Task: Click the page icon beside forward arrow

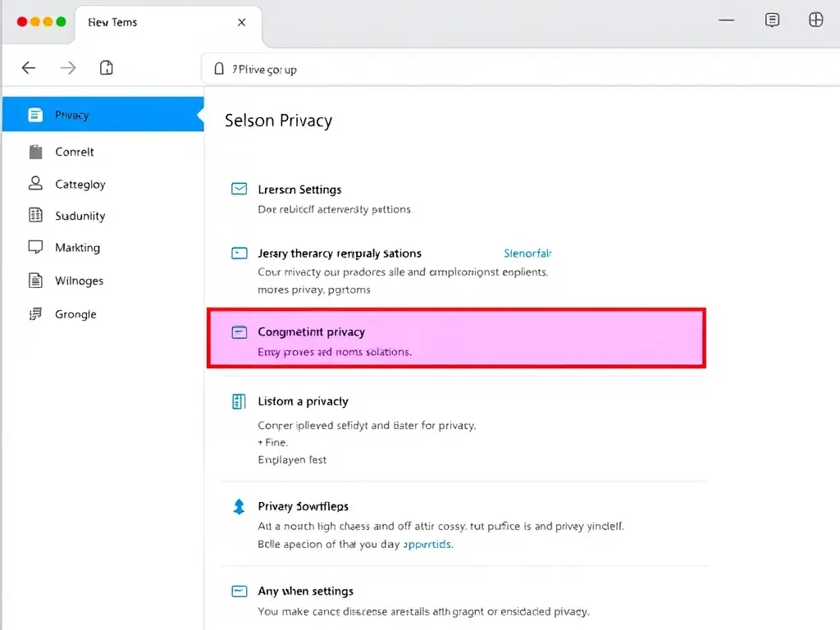Action: point(106,69)
